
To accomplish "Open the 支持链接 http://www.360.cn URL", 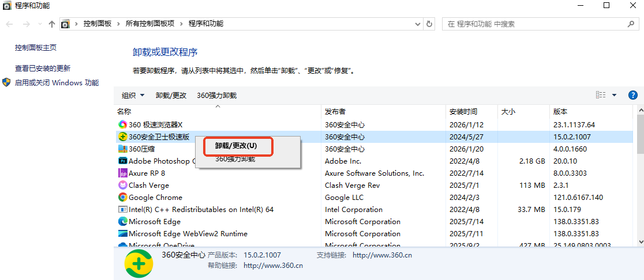I will click(x=381, y=255).
